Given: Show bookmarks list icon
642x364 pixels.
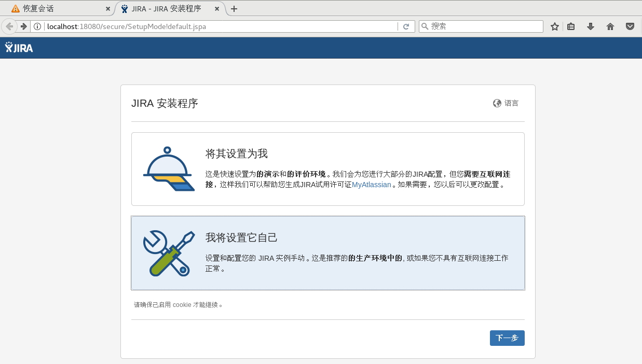Looking at the screenshot, I should coord(571,26).
